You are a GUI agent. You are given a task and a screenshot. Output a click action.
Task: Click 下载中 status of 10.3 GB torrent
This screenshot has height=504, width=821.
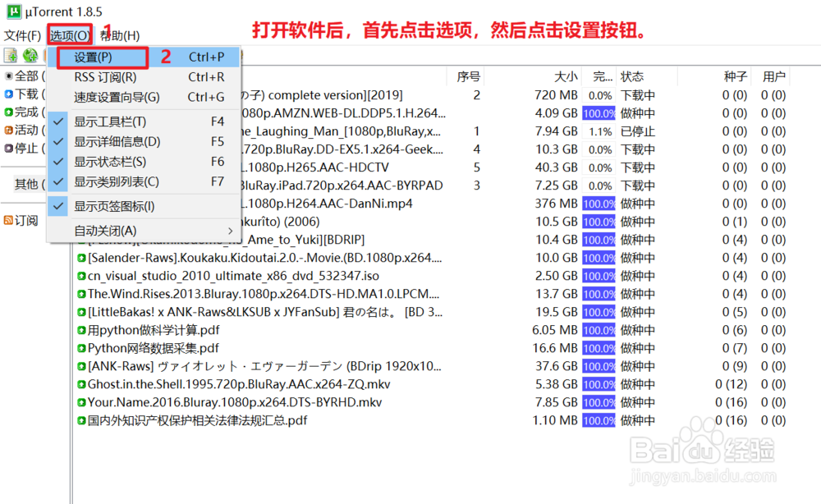(638, 149)
